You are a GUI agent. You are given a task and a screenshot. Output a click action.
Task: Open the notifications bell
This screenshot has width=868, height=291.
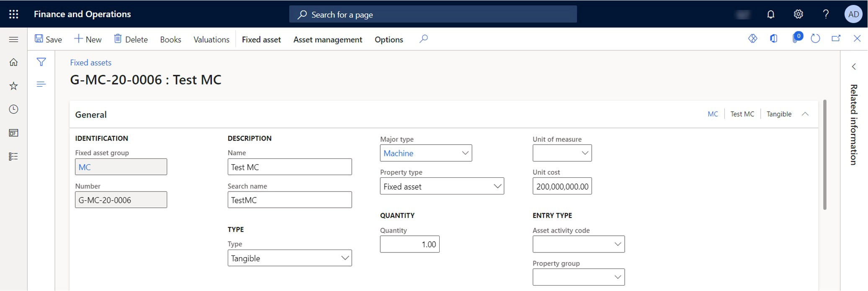[x=771, y=14]
